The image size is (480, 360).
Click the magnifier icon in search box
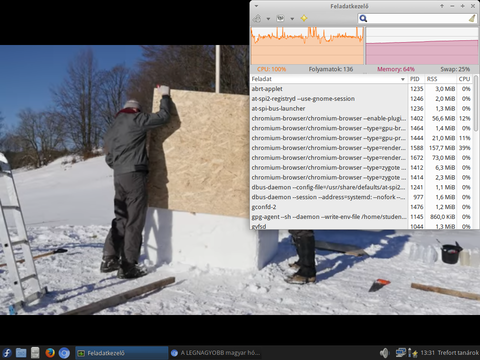363,18
